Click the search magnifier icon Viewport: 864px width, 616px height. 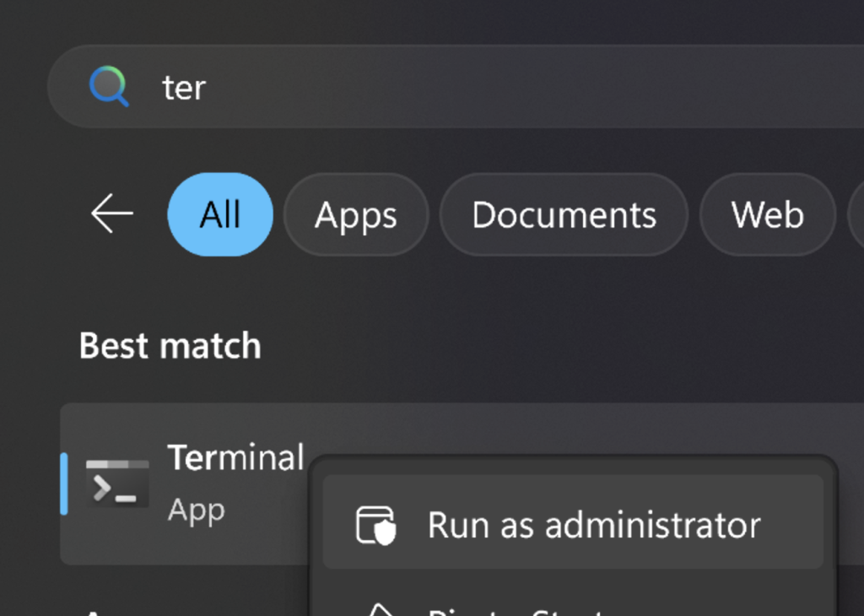(109, 87)
